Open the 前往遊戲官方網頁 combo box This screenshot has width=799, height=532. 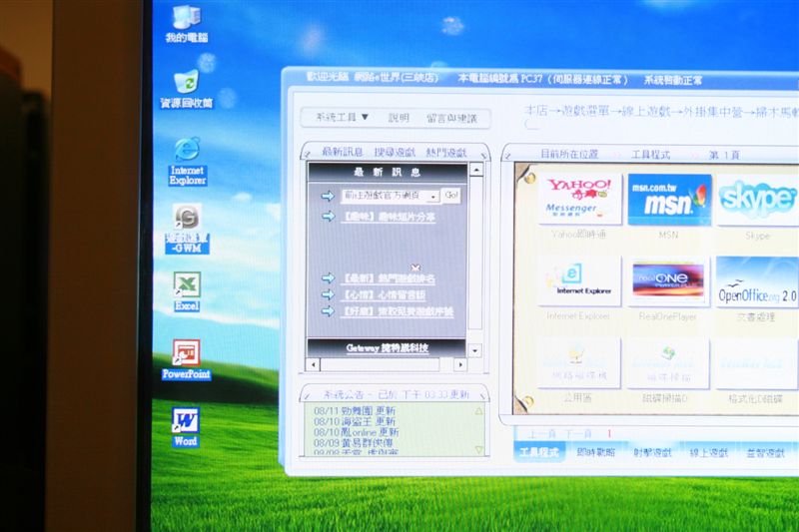[391, 196]
